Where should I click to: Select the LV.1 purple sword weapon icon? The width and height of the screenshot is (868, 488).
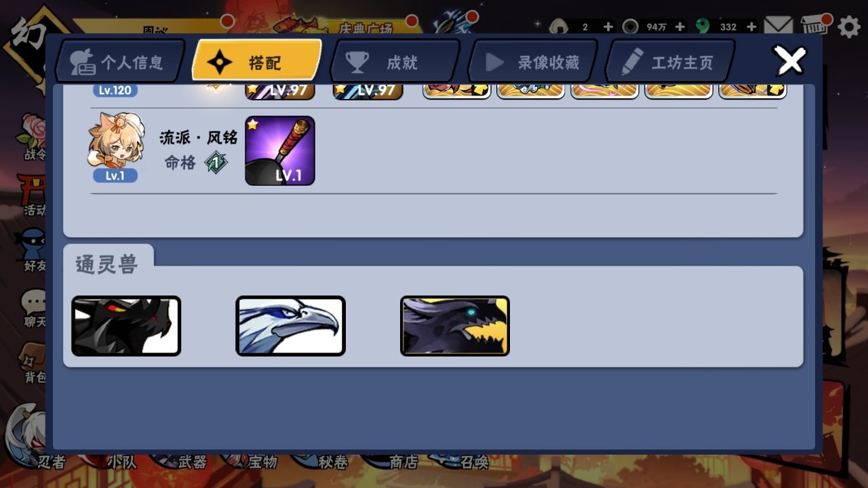(x=280, y=150)
